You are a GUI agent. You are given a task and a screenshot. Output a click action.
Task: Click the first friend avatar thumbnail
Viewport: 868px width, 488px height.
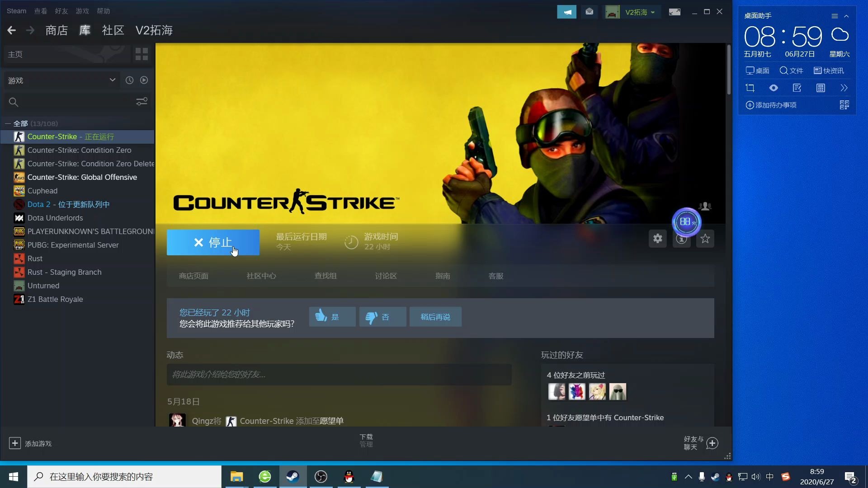coord(557,391)
